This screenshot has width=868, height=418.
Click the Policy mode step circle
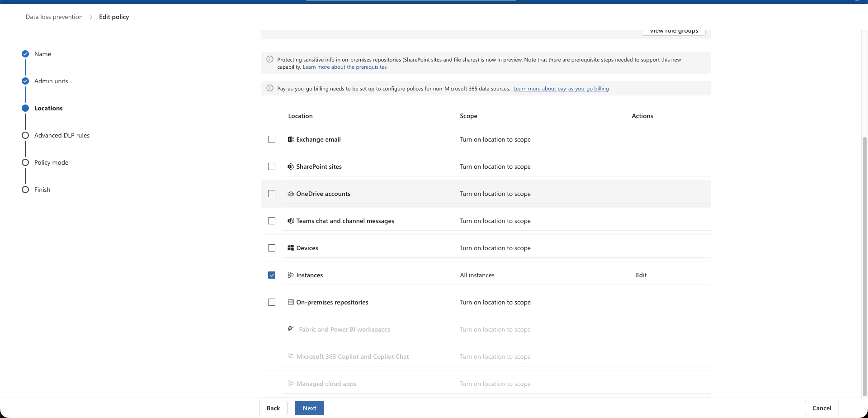tap(25, 162)
